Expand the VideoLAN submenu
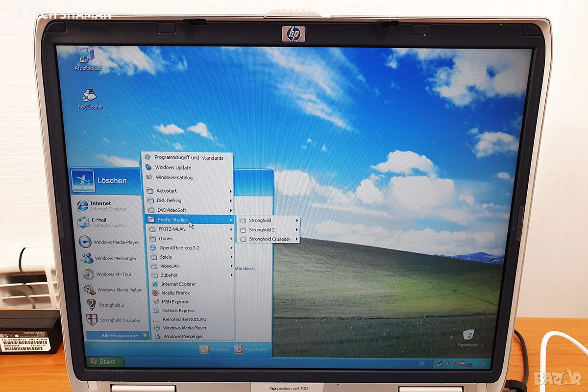 coord(192,266)
